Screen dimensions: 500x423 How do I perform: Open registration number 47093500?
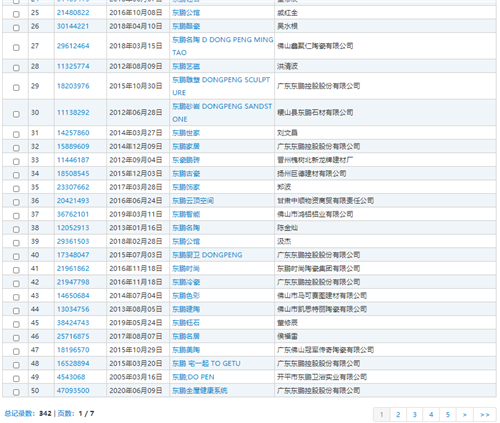(73, 390)
